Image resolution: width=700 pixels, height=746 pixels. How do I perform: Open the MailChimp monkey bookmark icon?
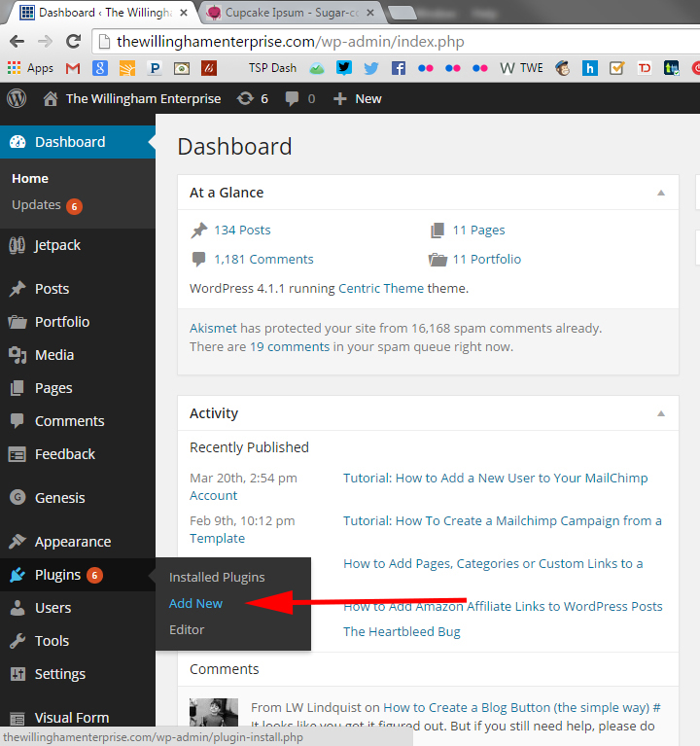coord(563,68)
